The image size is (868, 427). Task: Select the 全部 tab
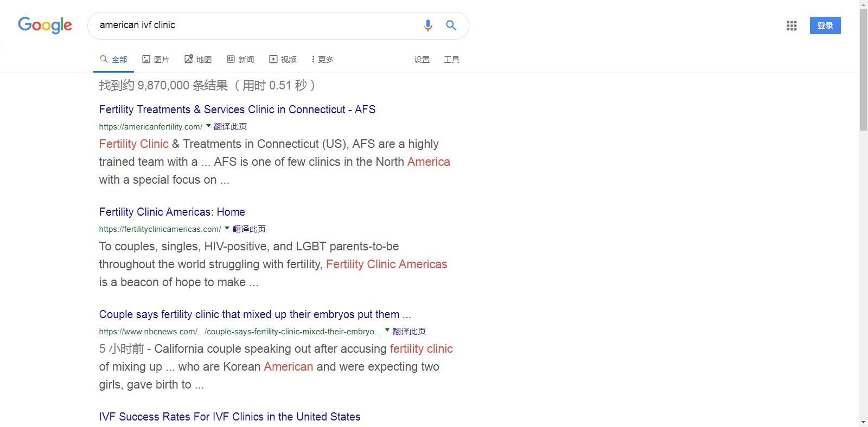click(x=113, y=60)
